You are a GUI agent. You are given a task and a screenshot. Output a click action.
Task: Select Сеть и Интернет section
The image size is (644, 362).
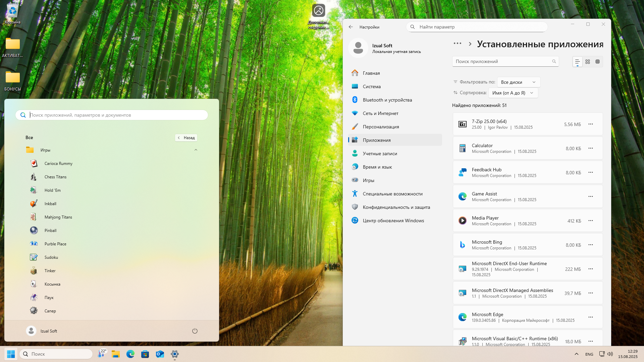395,113
